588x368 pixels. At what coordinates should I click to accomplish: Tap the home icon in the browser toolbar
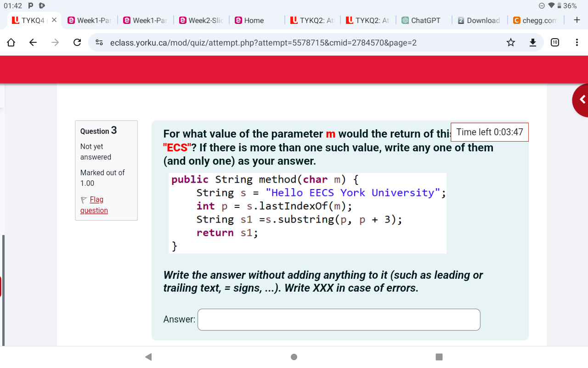click(11, 42)
